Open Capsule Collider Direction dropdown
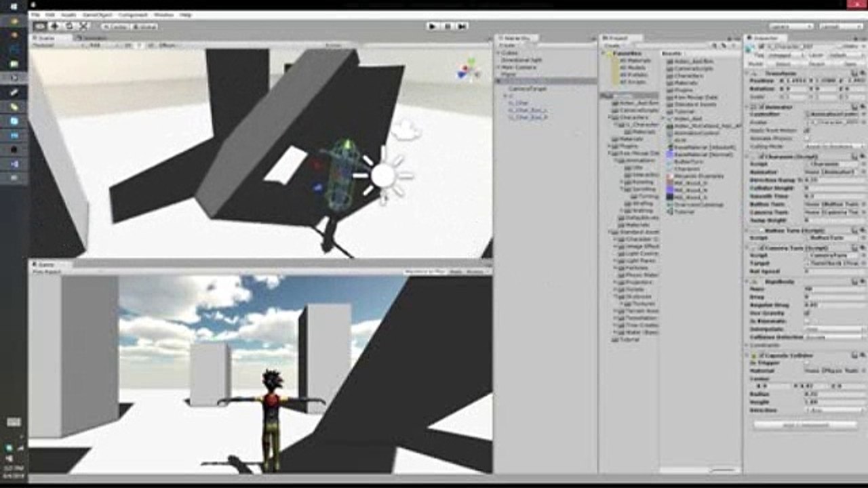Viewport: 868px width, 488px height. click(834, 410)
